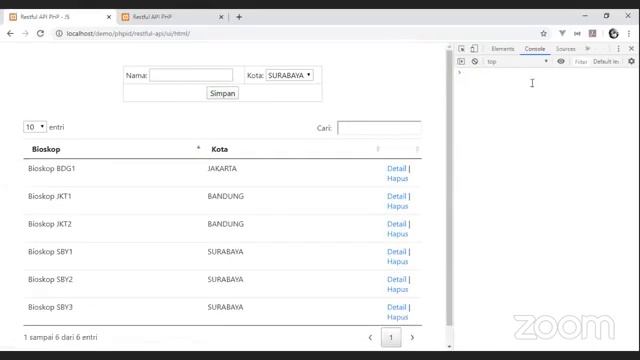Screen dimensions: 640x360
Task: Go to previous page of table results
Action: [x=370, y=338]
